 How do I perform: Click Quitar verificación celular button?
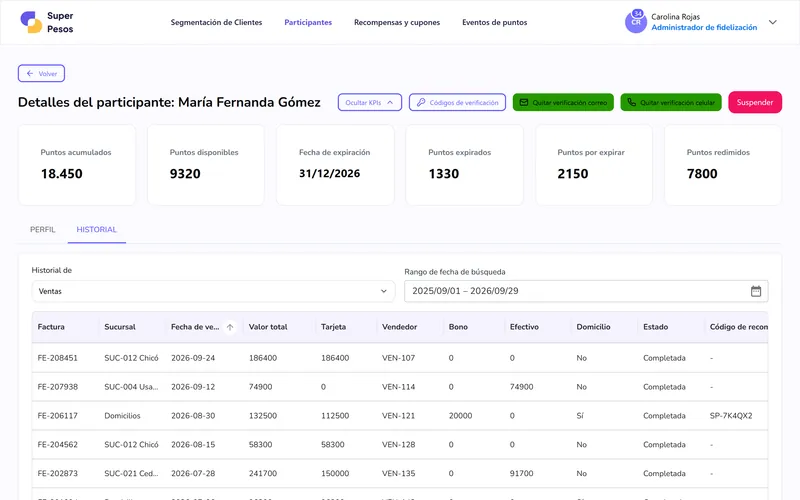(x=671, y=102)
